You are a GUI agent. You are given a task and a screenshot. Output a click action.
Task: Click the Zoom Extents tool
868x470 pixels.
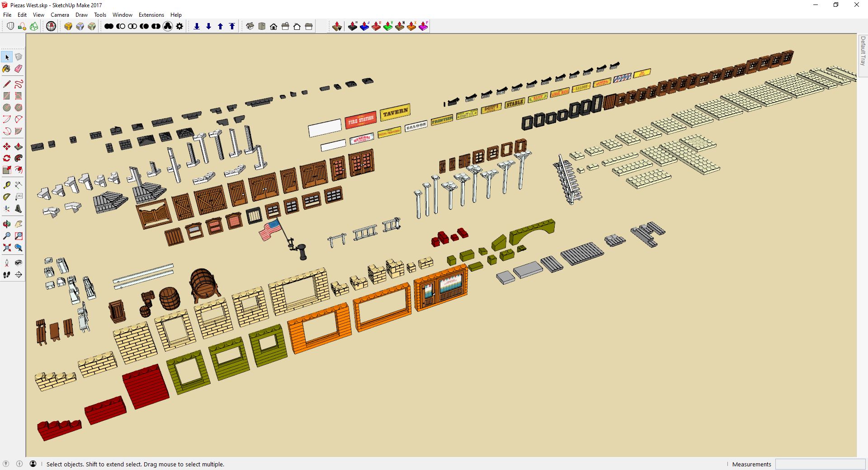pyautogui.click(x=7, y=248)
